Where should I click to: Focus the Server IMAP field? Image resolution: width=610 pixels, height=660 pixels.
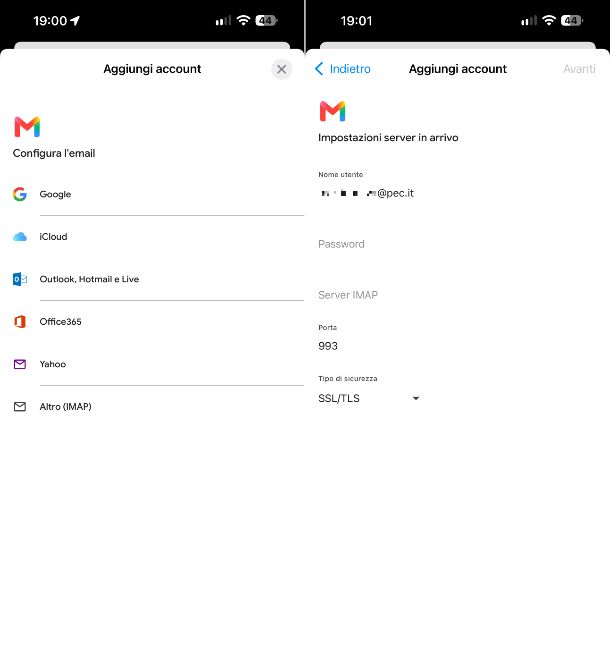(458, 295)
